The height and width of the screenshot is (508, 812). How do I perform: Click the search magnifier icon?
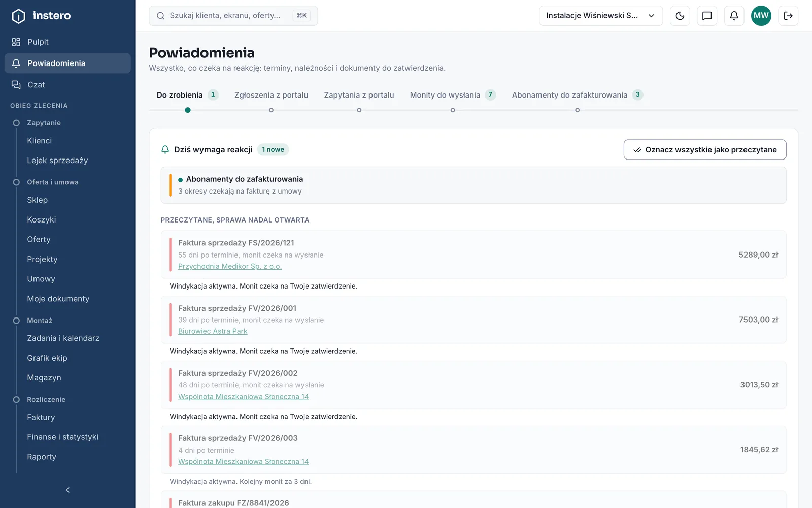160,16
